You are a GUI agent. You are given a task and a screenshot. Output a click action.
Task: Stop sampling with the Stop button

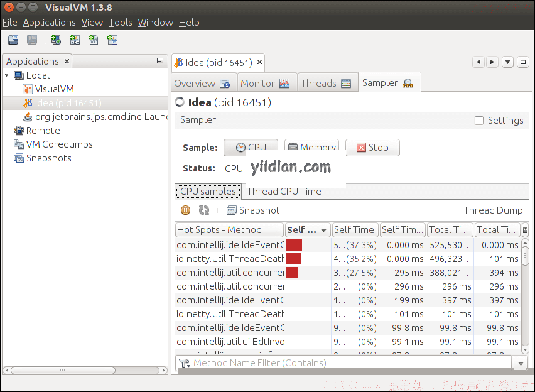click(x=372, y=148)
